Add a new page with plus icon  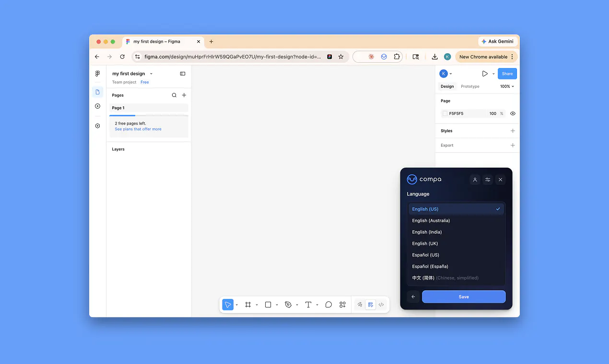tap(184, 95)
